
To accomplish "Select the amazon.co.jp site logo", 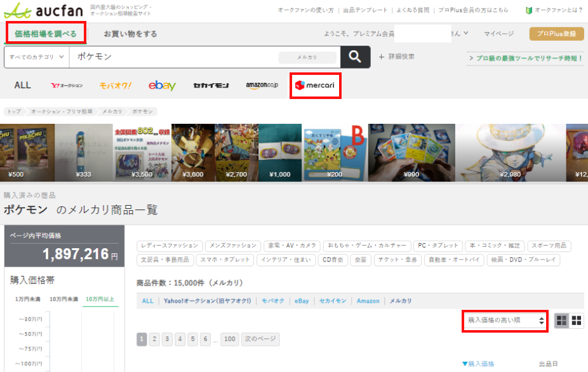I will [x=262, y=85].
